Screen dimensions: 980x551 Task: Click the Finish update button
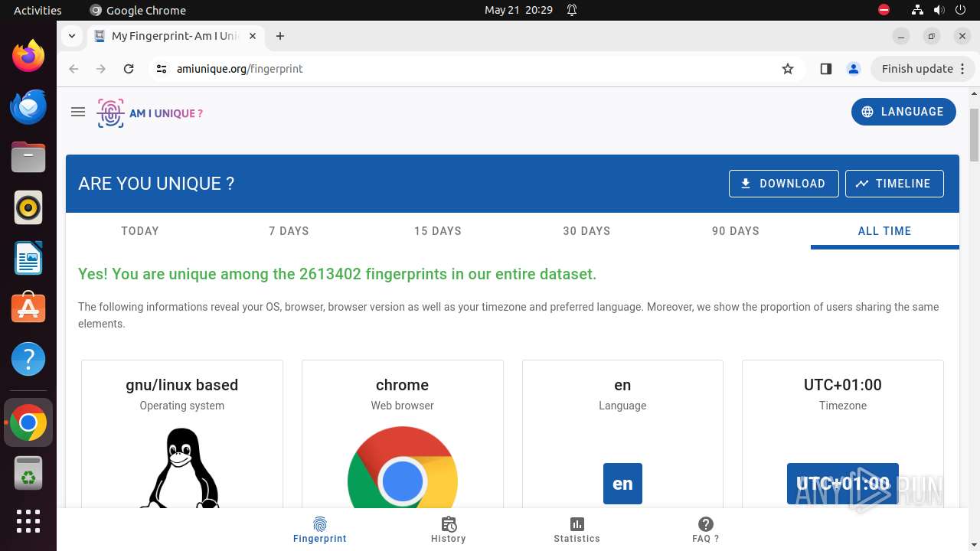click(923, 69)
